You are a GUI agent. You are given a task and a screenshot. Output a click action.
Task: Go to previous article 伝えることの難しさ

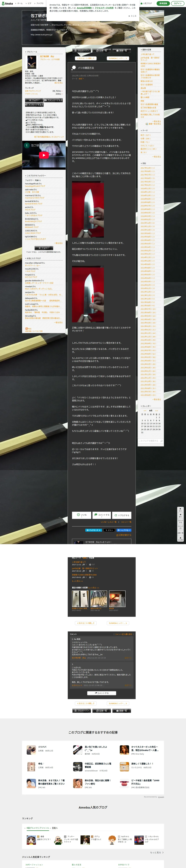click(x=86, y=58)
